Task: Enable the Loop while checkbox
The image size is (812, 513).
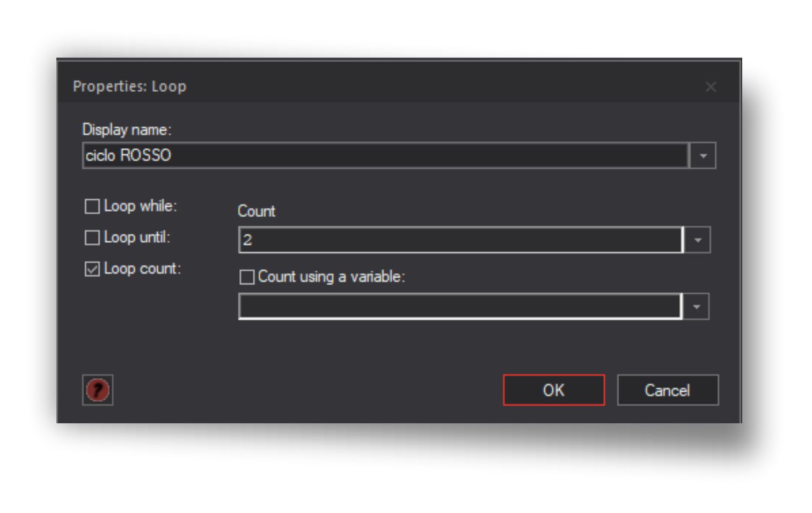Action: click(x=92, y=206)
